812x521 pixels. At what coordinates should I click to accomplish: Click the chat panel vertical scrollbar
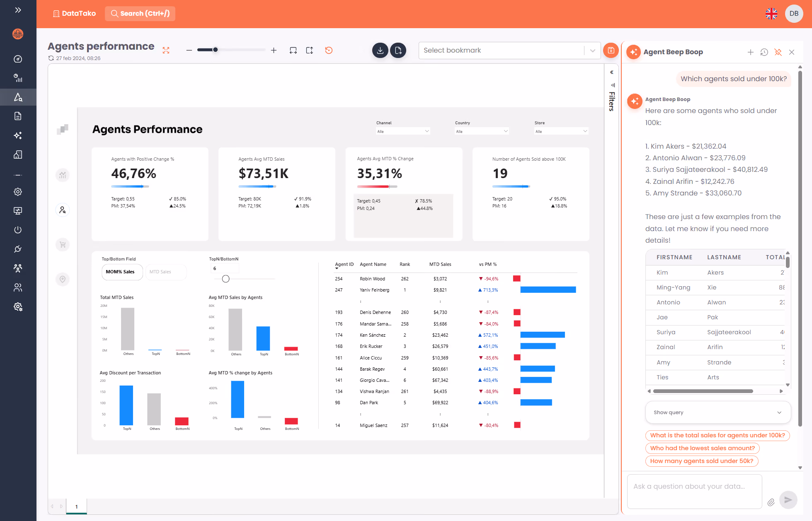coord(800,248)
